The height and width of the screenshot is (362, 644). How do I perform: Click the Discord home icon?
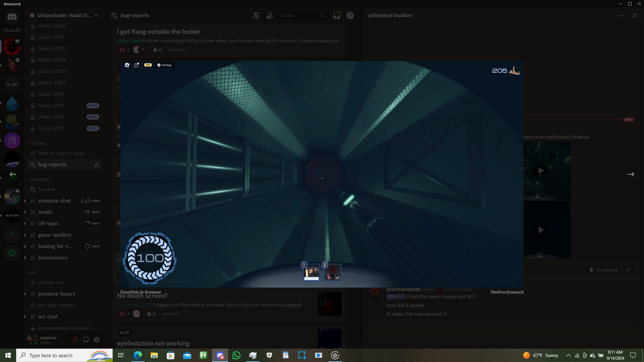click(12, 17)
